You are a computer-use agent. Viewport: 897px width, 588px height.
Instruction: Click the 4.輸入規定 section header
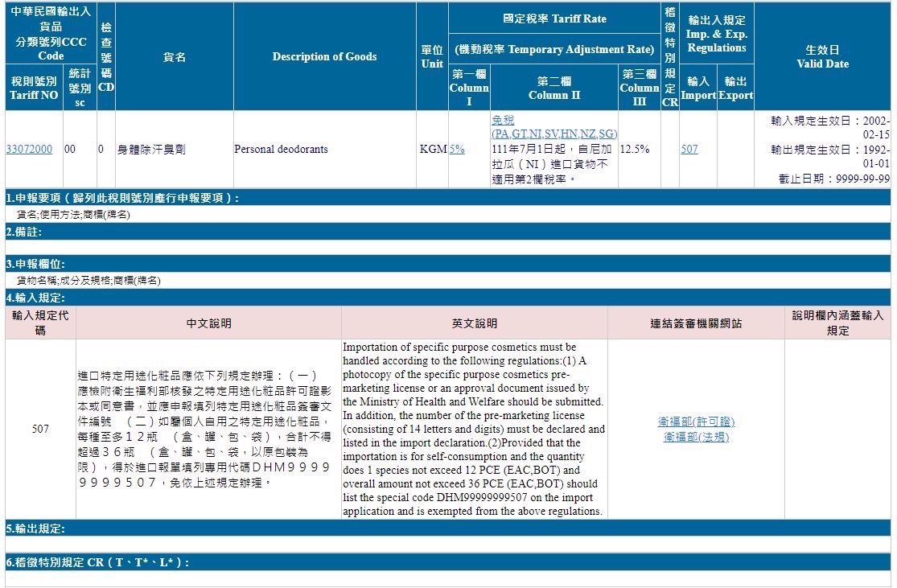click(35, 298)
